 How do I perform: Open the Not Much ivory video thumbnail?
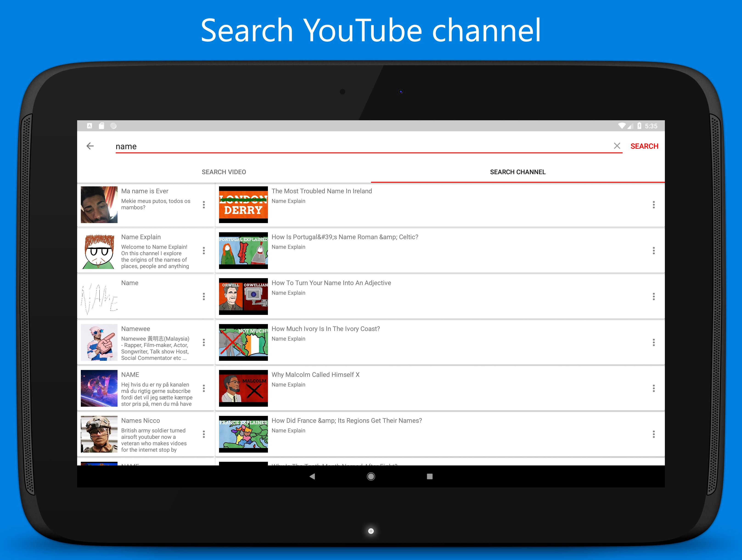pyautogui.click(x=243, y=342)
